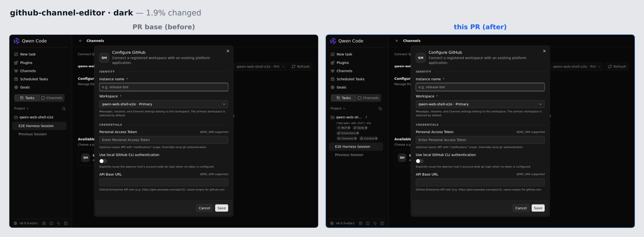Click the settings gear in the after screenshot

tap(332, 223)
